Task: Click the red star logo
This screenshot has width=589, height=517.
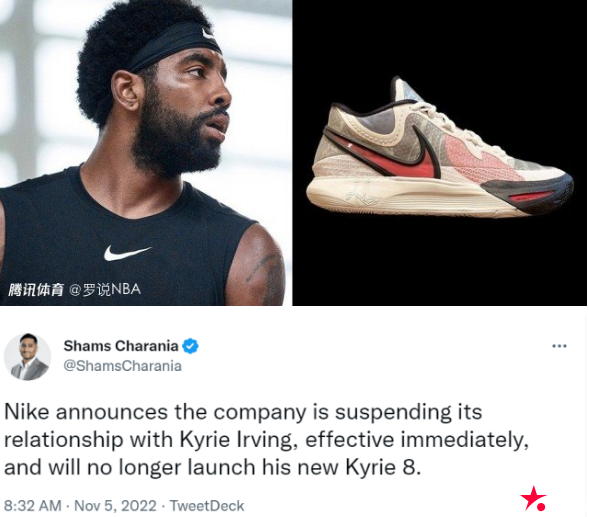Action: tap(534, 499)
